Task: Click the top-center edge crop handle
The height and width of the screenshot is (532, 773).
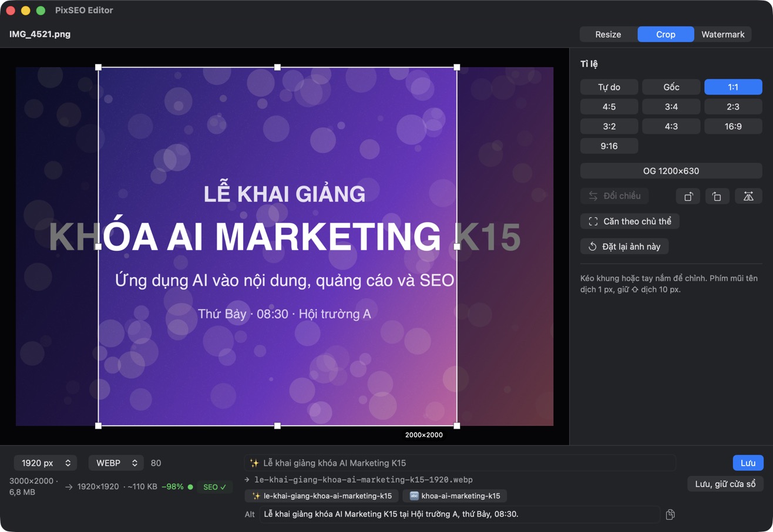Action: [x=278, y=67]
